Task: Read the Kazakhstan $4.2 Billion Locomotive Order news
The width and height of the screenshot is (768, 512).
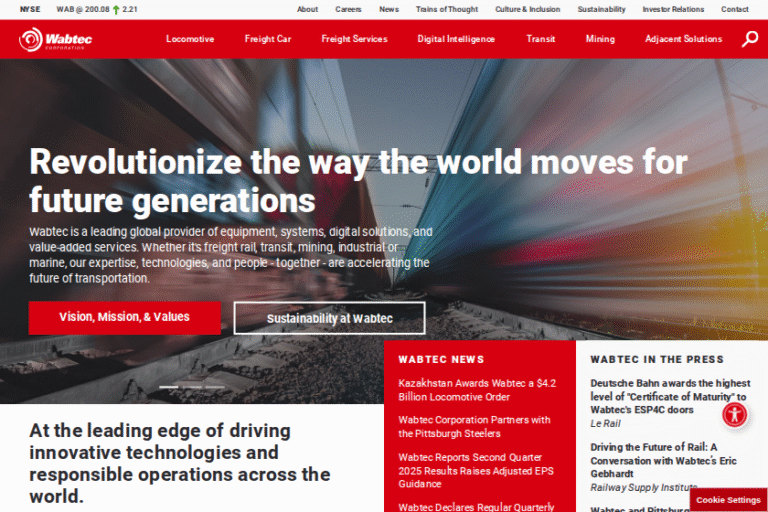Action: coord(476,390)
